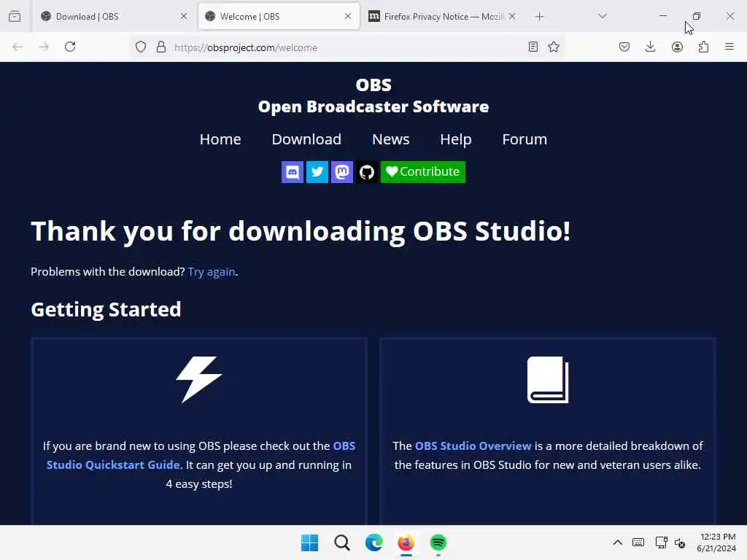Screen dimensions: 747x560
Task: Click the Firefox taskbar icon
Action: (406, 542)
